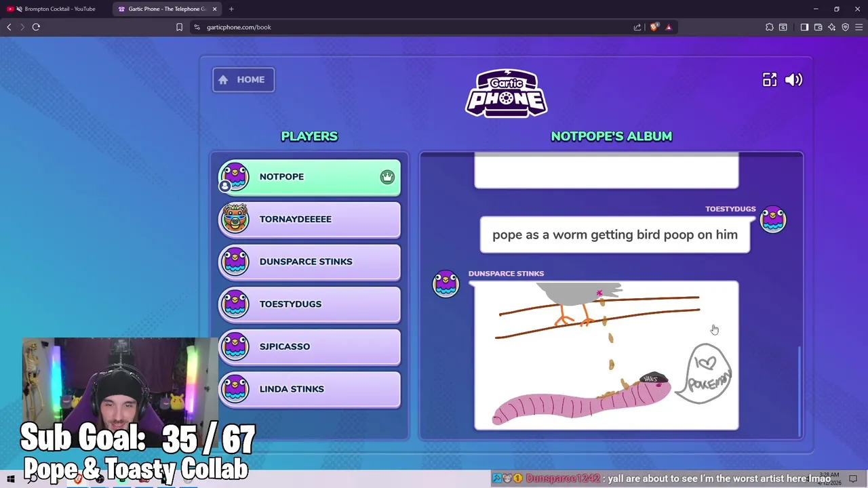868x488 pixels.
Task: Open the Windows Start menu
Action: 11,479
